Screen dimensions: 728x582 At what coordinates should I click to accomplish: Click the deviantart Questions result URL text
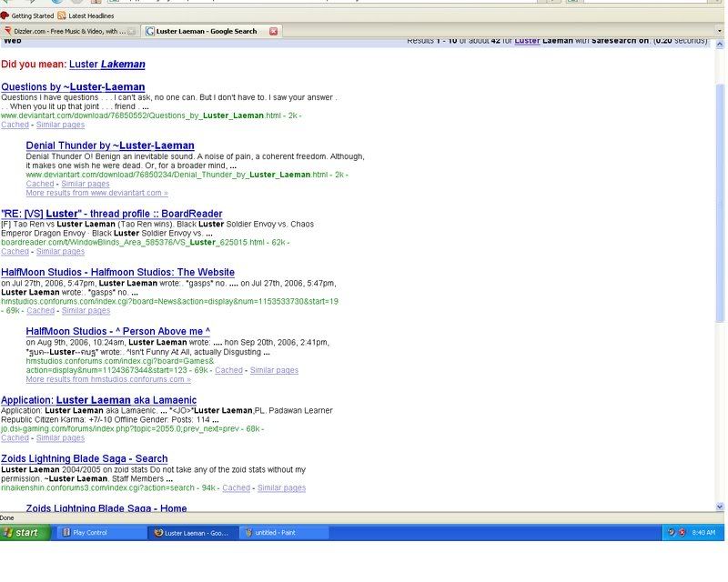click(x=141, y=115)
